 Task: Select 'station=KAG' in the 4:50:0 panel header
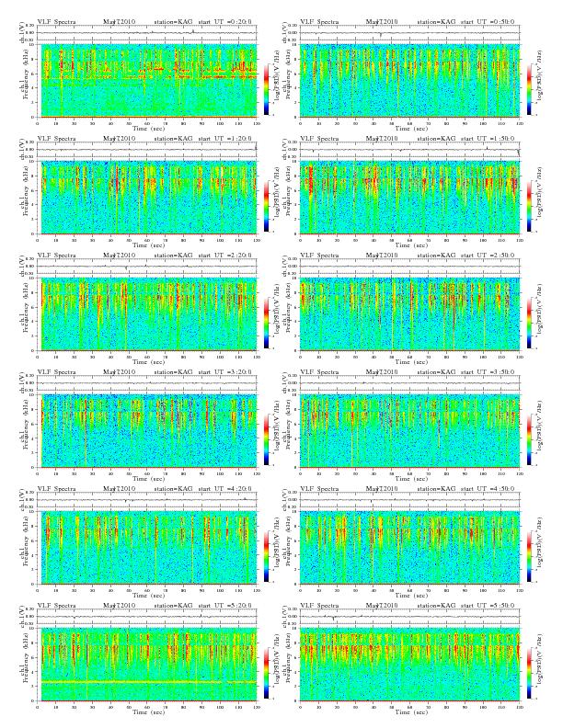click(x=436, y=488)
